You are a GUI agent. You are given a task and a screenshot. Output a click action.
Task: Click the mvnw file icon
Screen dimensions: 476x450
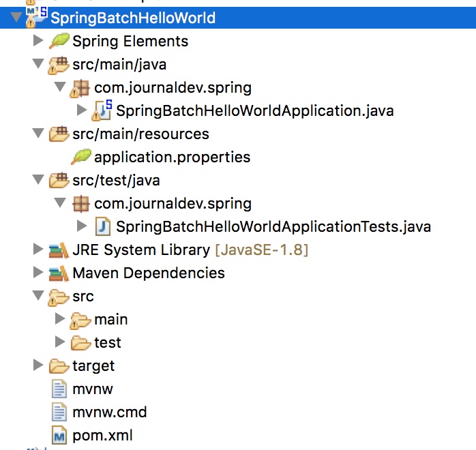pos(59,389)
